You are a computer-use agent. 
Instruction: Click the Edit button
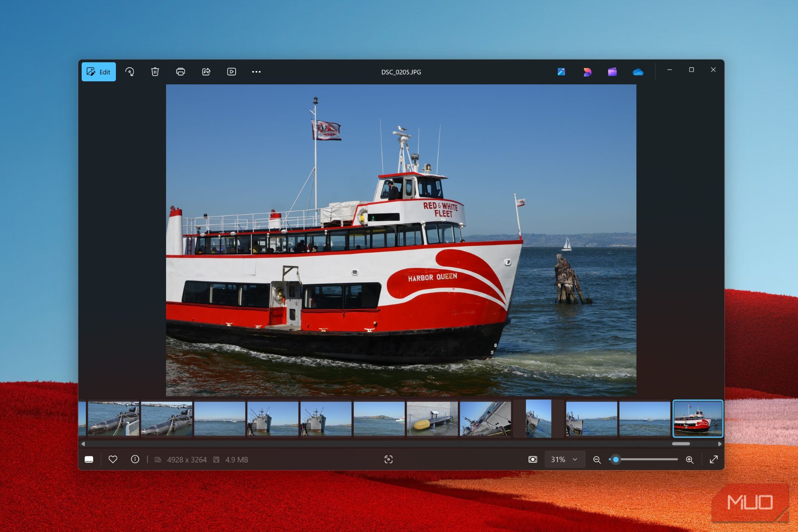[x=98, y=72]
